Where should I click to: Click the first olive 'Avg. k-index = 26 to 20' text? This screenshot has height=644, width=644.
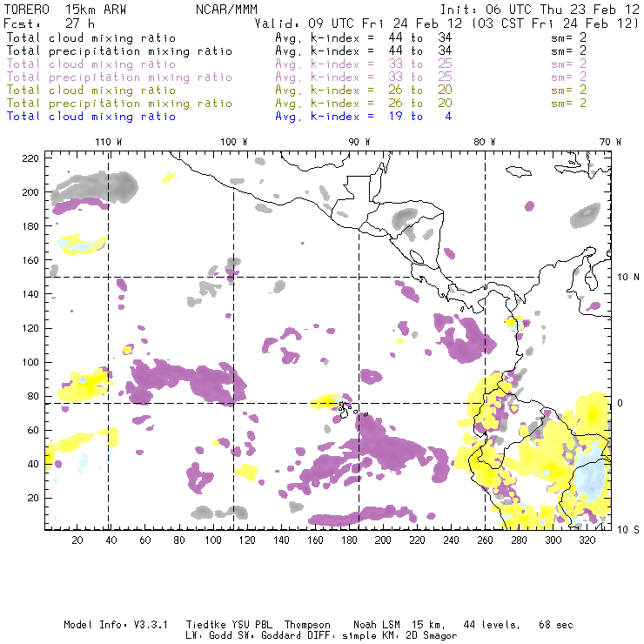(364, 90)
